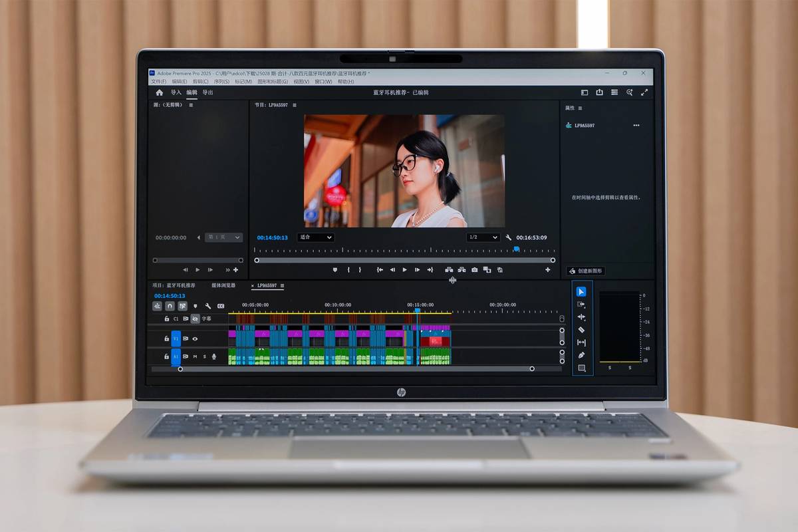Select the Pen tool
This screenshot has width=798, height=532.
[581, 355]
